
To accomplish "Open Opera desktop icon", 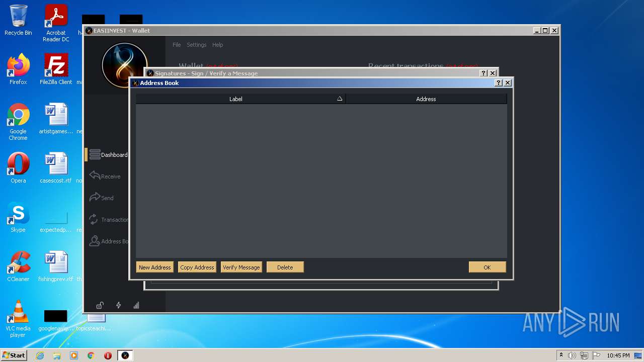I will click(x=18, y=168).
